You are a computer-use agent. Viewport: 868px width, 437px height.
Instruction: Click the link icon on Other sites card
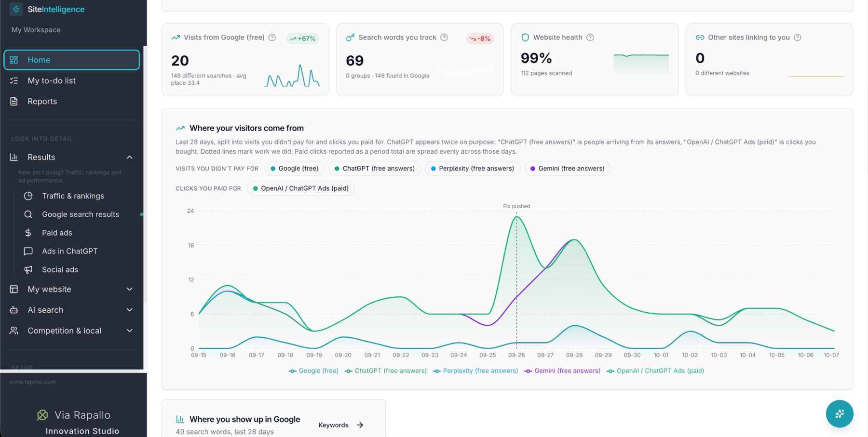pyautogui.click(x=700, y=37)
